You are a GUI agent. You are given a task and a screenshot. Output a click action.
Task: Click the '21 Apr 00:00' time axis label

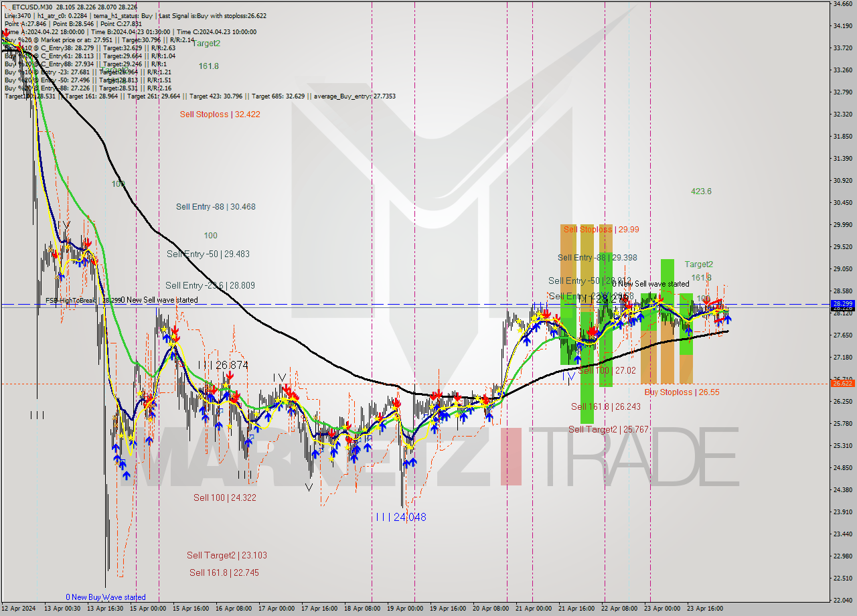[534, 609]
